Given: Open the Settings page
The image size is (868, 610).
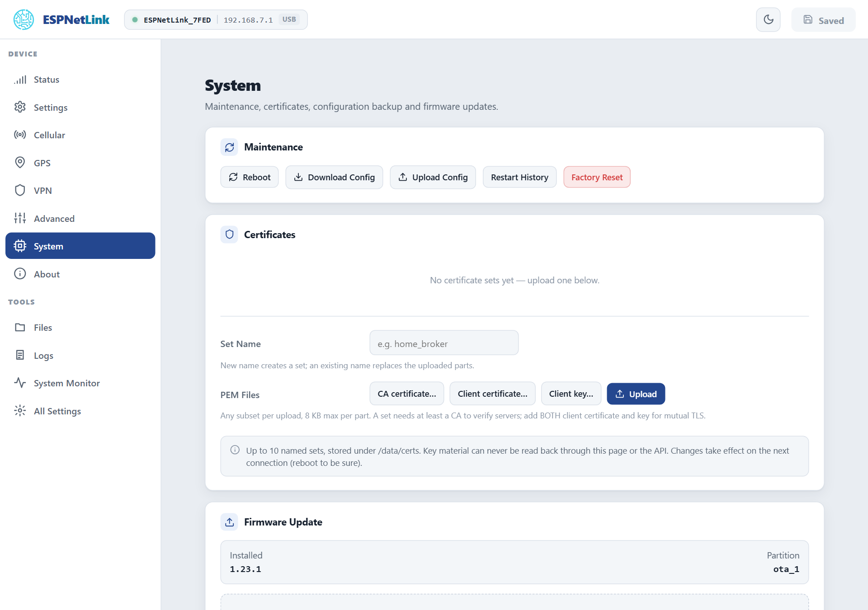Looking at the screenshot, I should [x=80, y=108].
